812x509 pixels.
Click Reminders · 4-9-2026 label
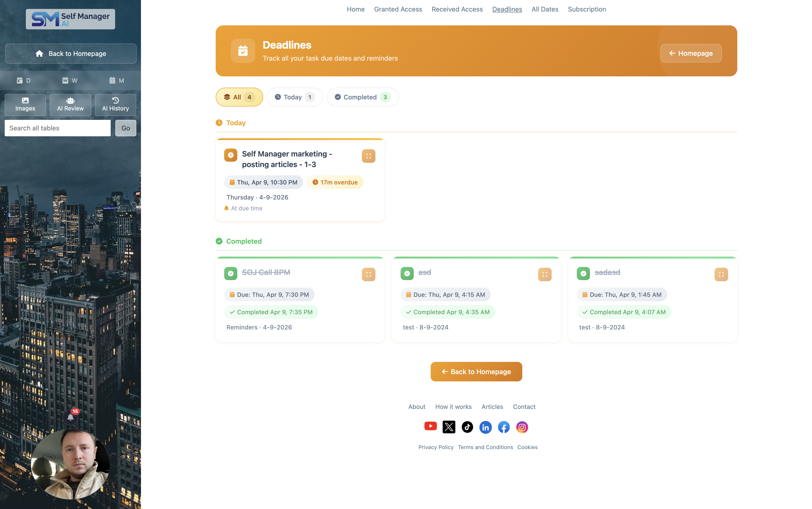pyautogui.click(x=259, y=327)
